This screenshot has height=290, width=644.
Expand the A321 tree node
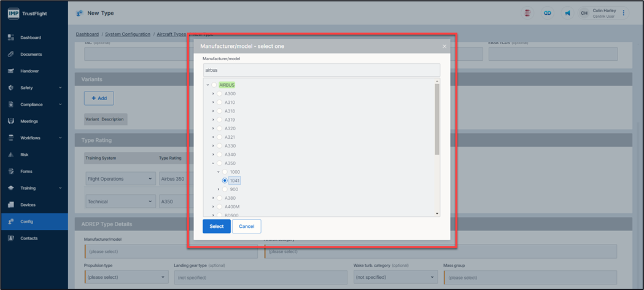[x=213, y=137]
